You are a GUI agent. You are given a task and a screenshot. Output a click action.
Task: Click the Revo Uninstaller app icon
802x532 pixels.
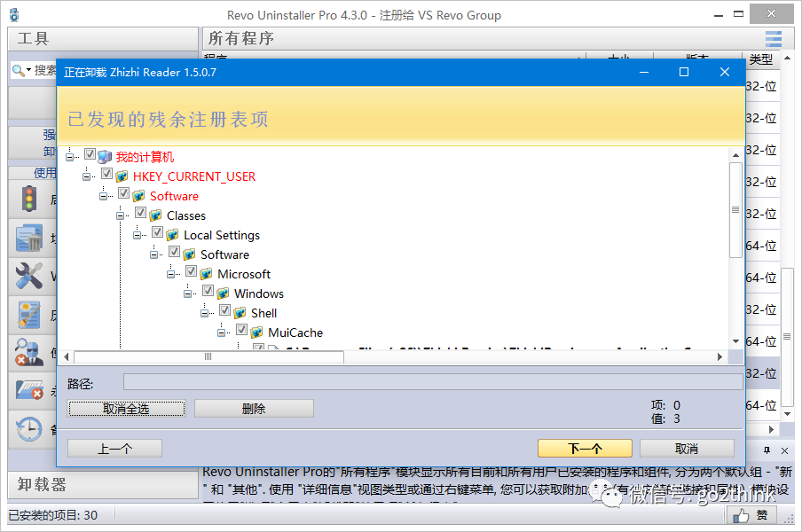coord(14,15)
